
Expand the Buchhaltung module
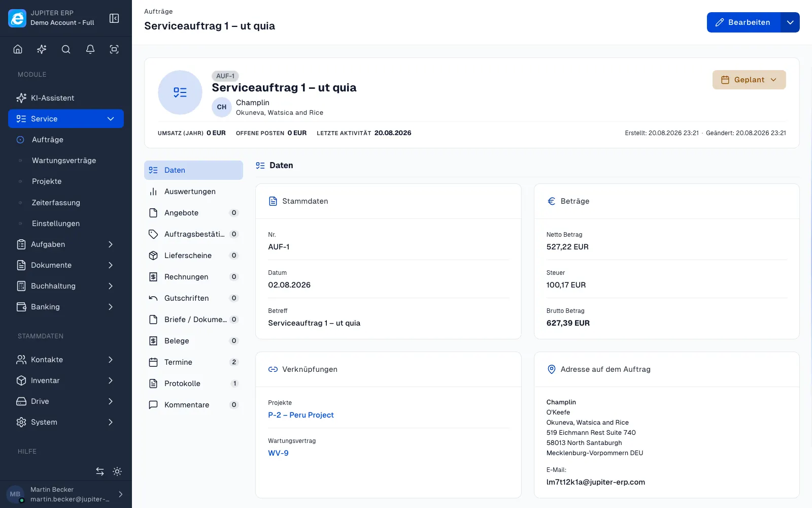(x=66, y=286)
